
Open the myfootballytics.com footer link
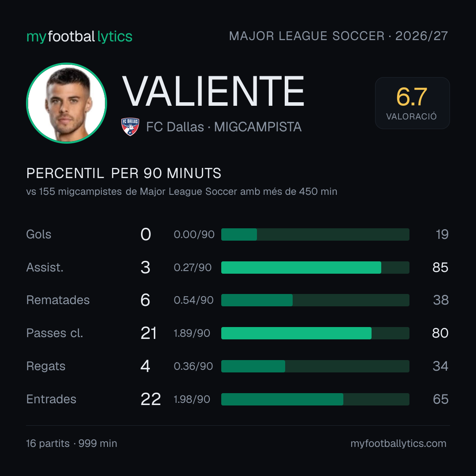tap(398, 443)
